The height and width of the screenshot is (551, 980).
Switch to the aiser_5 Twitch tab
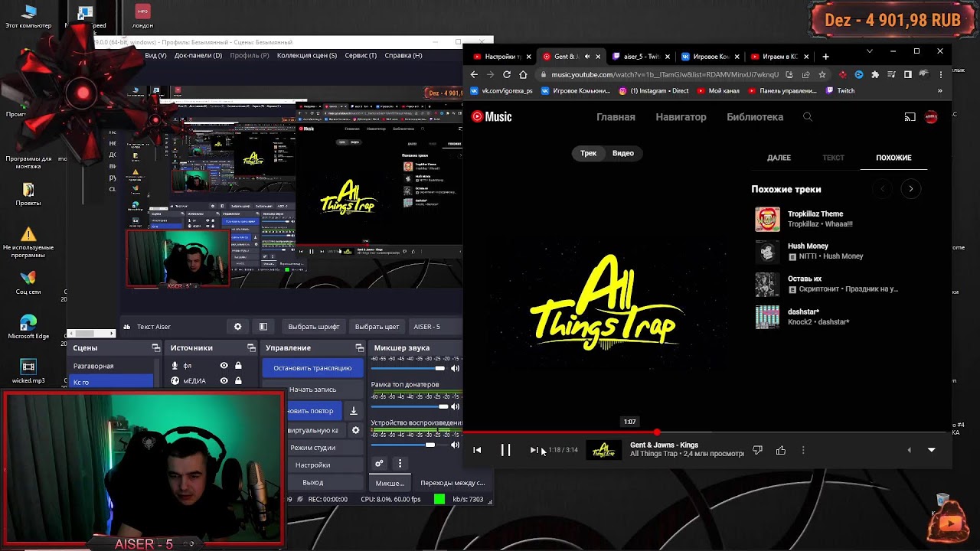pyautogui.click(x=642, y=57)
